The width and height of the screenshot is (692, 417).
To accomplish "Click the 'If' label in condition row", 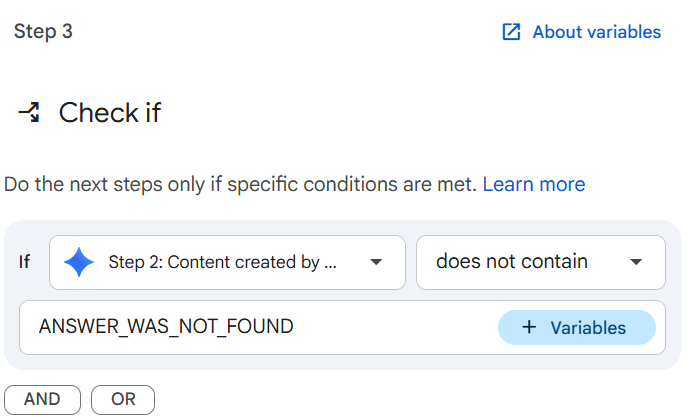I will (24, 263).
